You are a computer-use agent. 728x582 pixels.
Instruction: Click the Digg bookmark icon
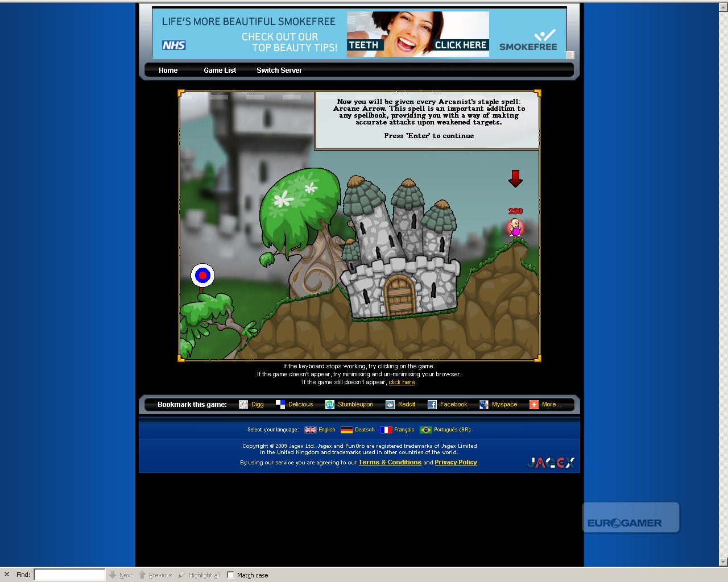click(243, 405)
